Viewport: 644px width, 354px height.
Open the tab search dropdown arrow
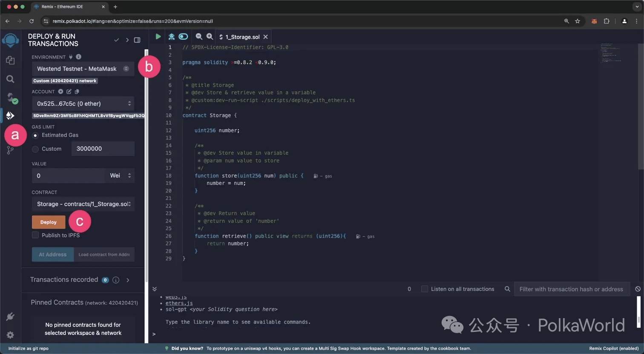(637, 7)
